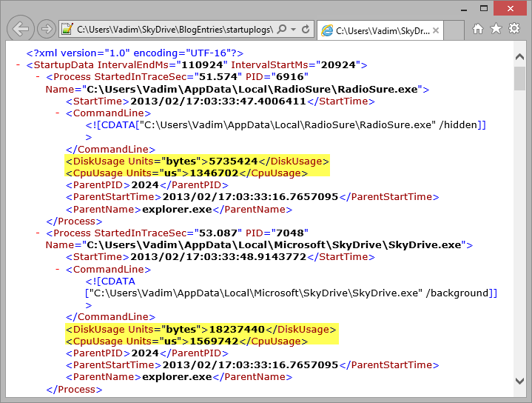Screen dimensions: 532x403
Task: Click the SkyDrive.exe Name path
Action: [x=275, y=245]
